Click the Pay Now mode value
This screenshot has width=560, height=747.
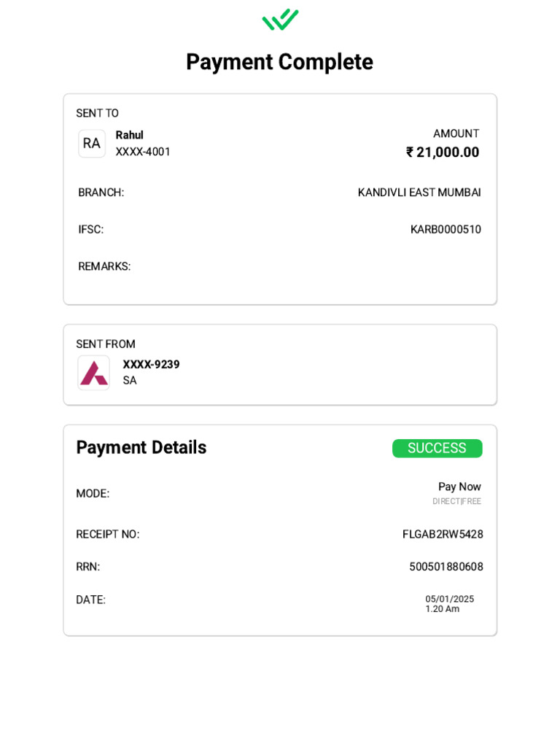(459, 487)
